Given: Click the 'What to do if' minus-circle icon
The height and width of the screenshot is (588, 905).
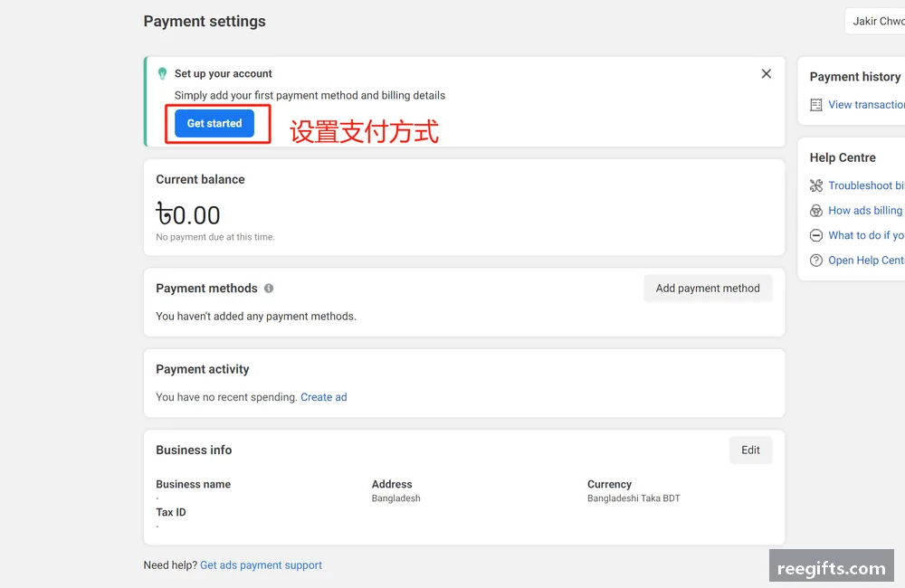Looking at the screenshot, I should [816, 235].
